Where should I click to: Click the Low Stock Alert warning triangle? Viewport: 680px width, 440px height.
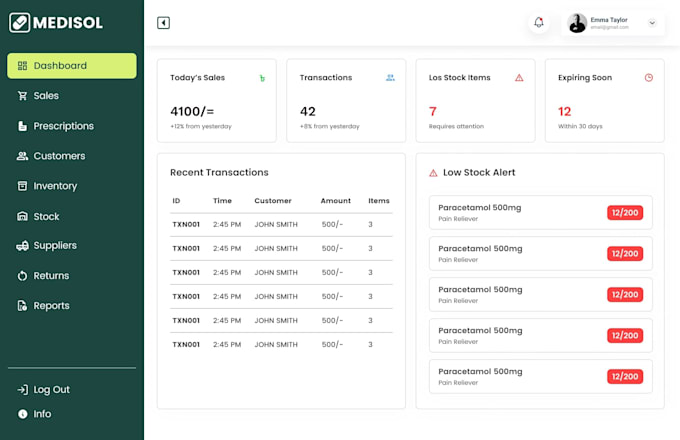pos(433,173)
